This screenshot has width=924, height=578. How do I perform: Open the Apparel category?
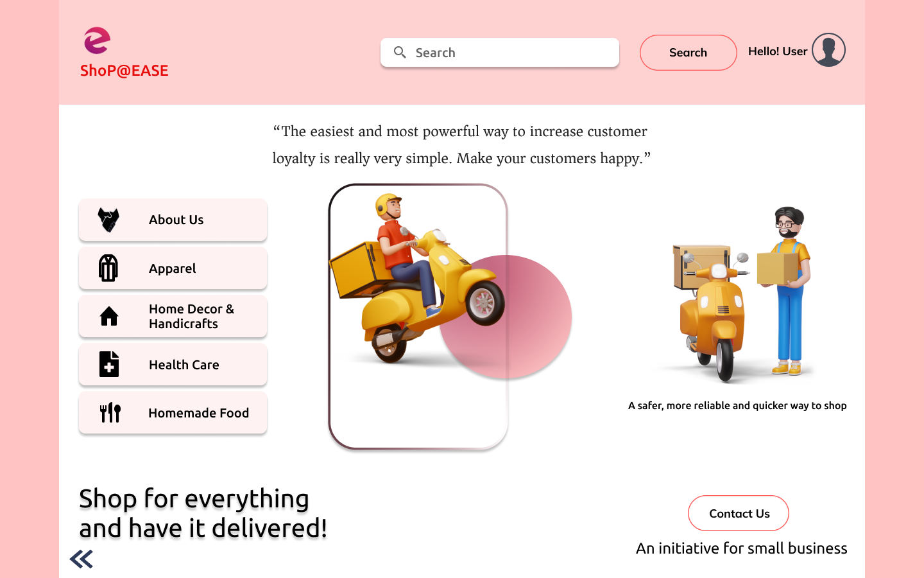(x=173, y=268)
